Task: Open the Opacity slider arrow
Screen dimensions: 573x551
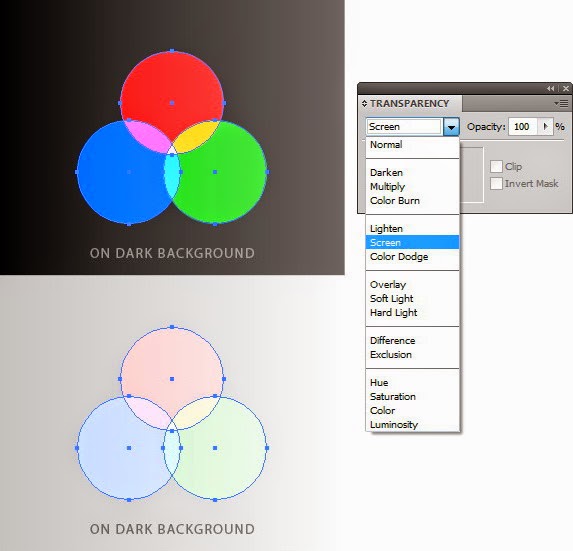Action: click(545, 127)
